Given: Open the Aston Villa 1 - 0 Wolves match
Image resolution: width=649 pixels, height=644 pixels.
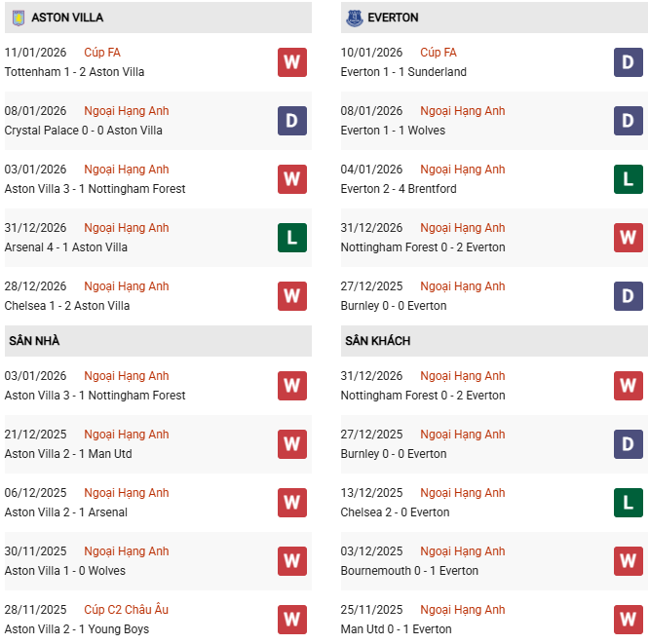Looking at the screenshot, I should click(x=64, y=571).
